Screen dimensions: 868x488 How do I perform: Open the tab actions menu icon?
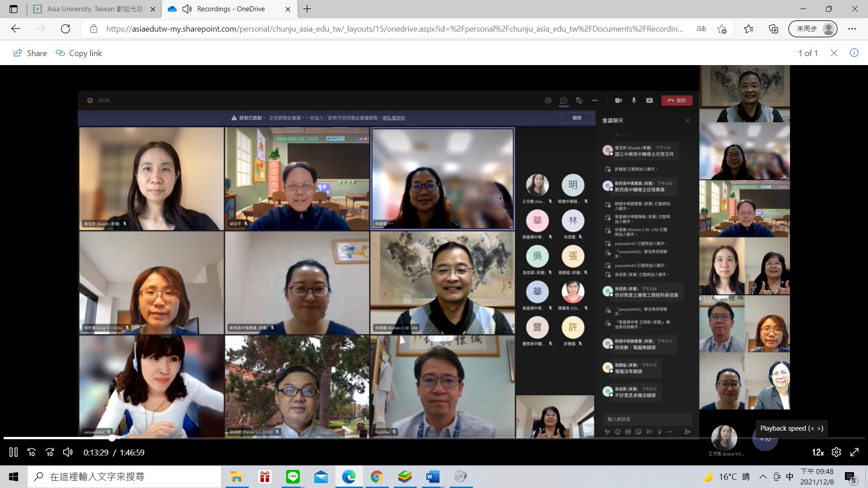(14, 9)
